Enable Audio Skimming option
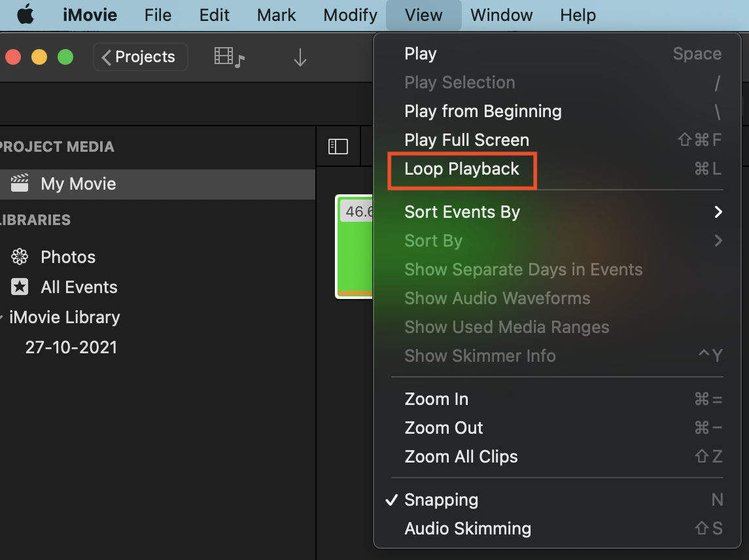This screenshot has width=749, height=560. [468, 529]
